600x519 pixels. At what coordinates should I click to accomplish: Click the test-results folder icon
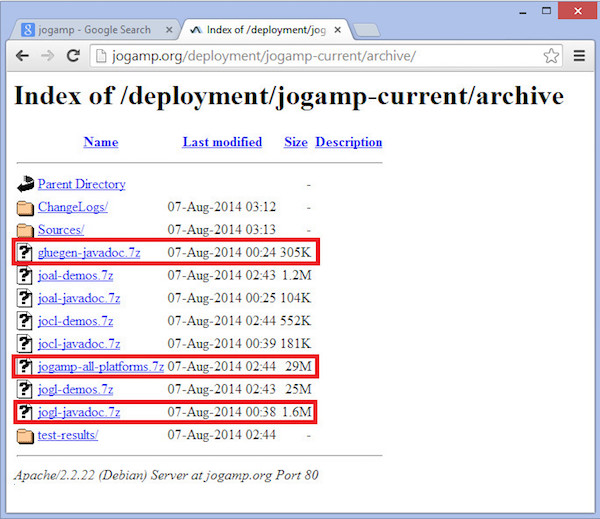25,436
